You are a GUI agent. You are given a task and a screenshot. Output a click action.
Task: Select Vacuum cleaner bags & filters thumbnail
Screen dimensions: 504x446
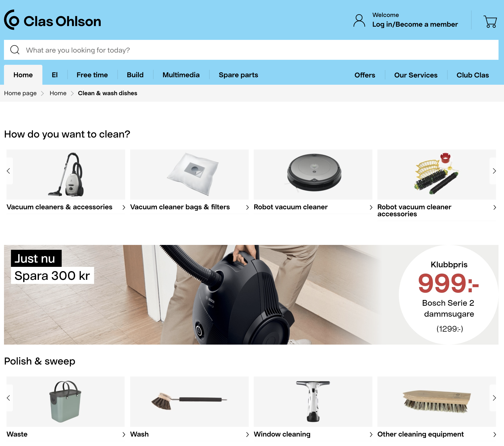pyautogui.click(x=189, y=174)
